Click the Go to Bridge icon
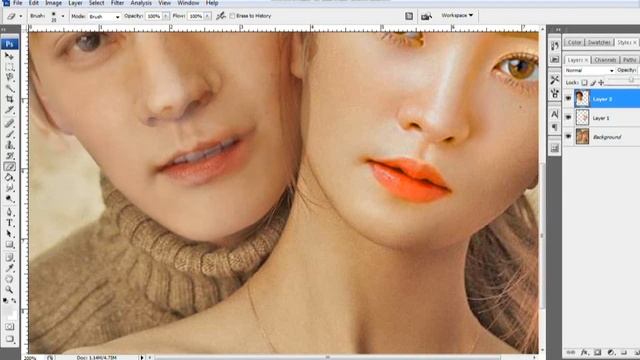This screenshot has width=640, height=360. pyautogui.click(x=426, y=16)
